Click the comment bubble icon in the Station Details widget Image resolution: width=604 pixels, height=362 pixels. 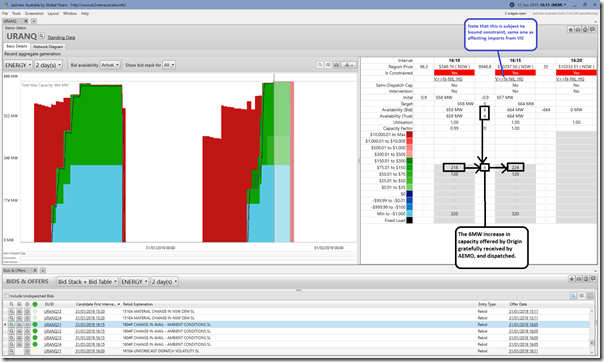coord(592,30)
